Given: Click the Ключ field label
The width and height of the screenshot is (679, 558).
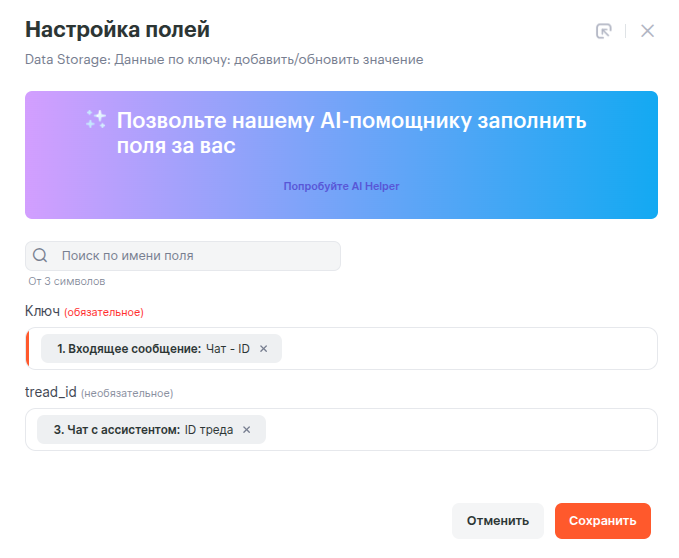Looking at the screenshot, I should click(43, 311).
